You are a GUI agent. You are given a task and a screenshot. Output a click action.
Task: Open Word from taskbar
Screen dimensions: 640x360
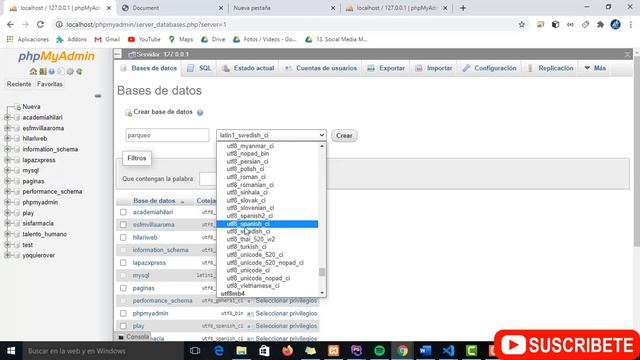tap(425, 351)
